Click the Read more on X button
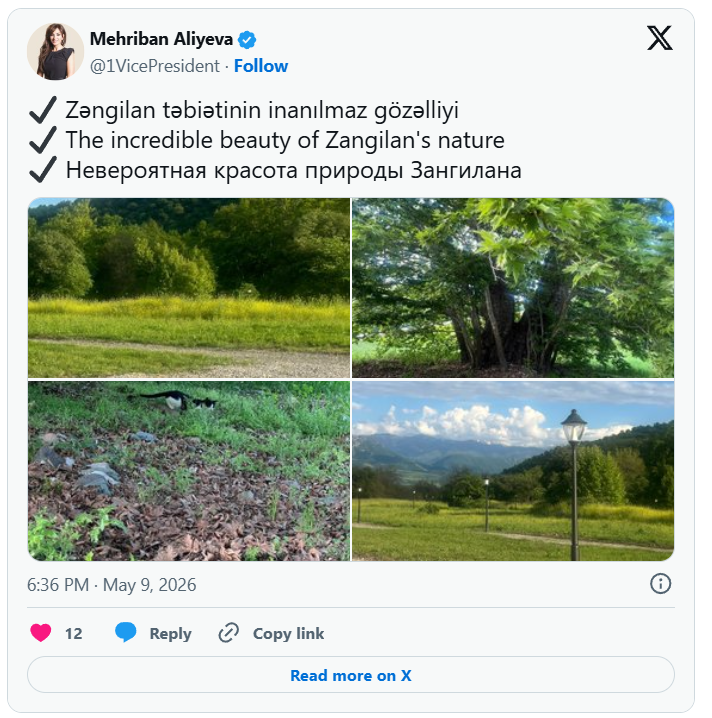This screenshot has width=712, height=718. pos(351,675)
